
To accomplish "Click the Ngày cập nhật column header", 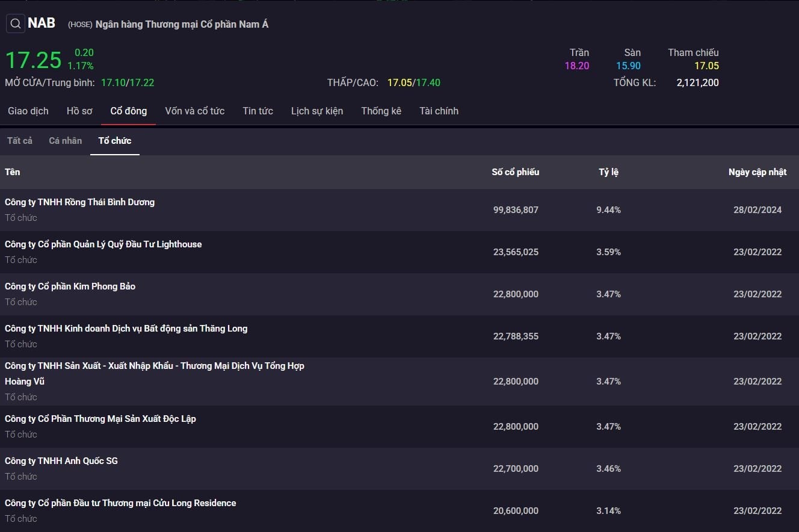I will [x=757, y=172].
